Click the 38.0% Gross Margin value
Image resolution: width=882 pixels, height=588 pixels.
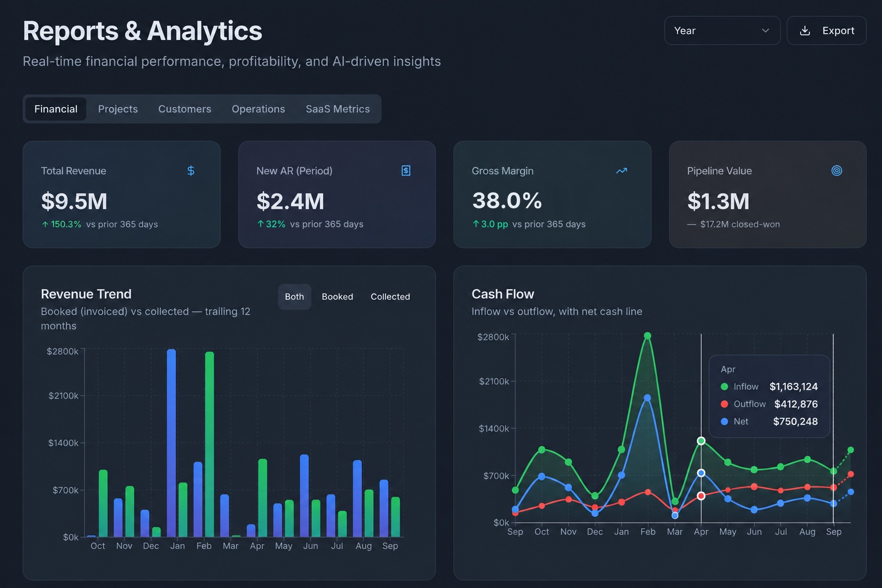pos(507,201)
